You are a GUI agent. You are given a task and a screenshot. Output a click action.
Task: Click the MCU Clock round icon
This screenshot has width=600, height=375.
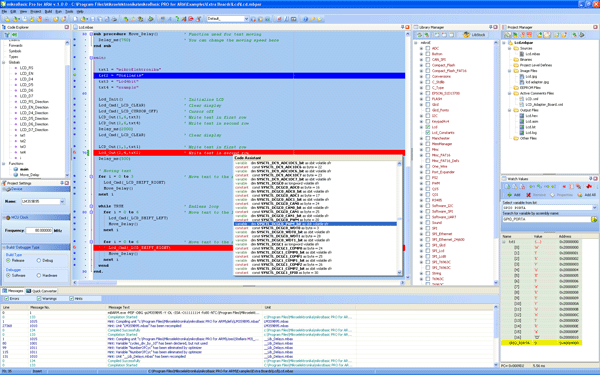click(x=7, y=217)
